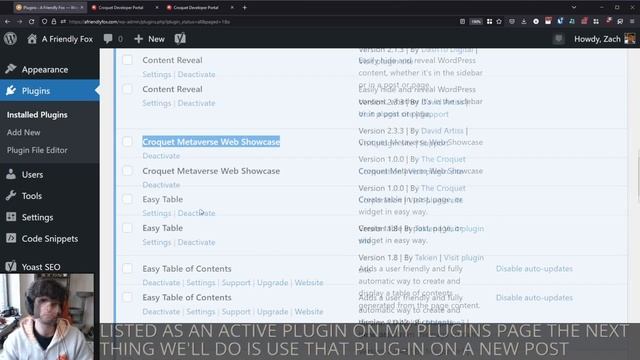Open the Plugin File Editor
The height and width of the screenshot is (360, 640).
point(37,150)
